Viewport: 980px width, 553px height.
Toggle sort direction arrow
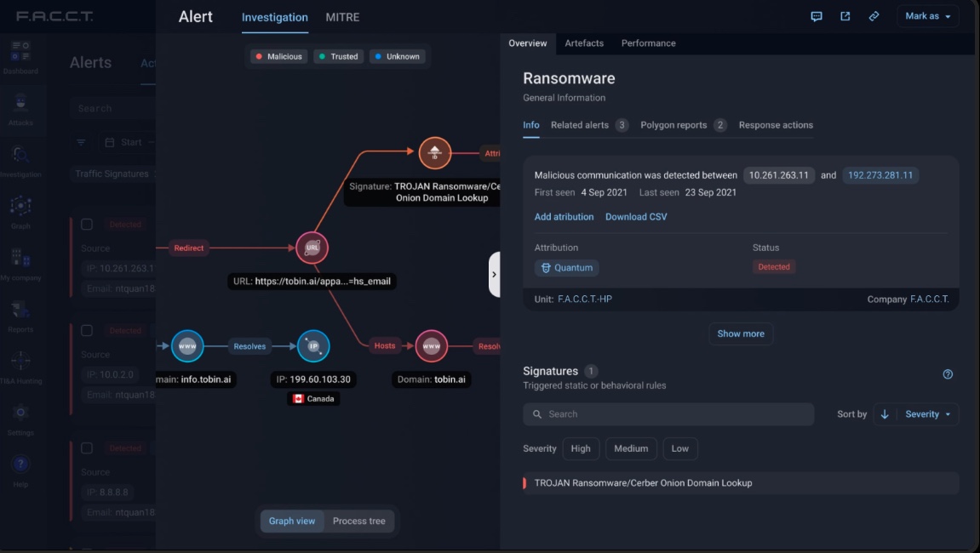[885, 414]
